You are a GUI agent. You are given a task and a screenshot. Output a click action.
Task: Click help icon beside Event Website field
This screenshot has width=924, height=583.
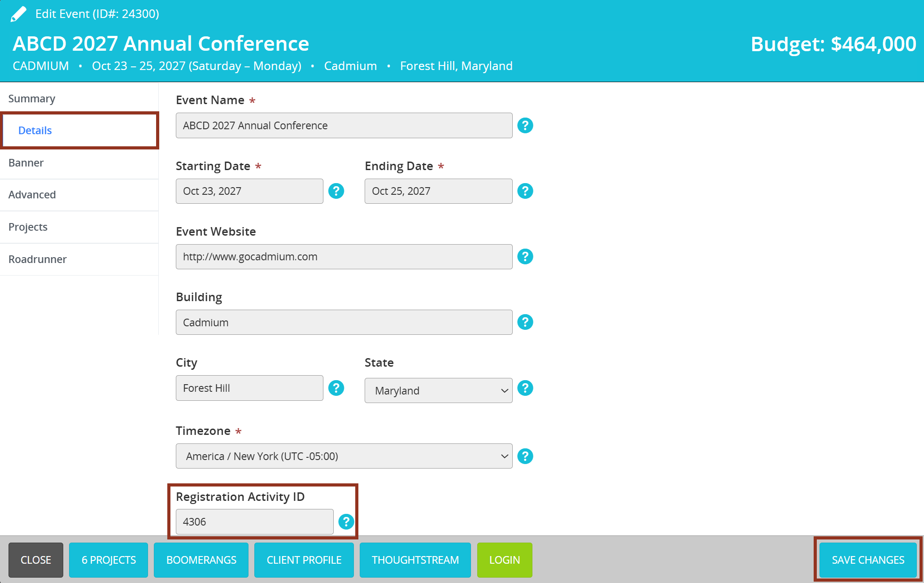coord(525,257)
